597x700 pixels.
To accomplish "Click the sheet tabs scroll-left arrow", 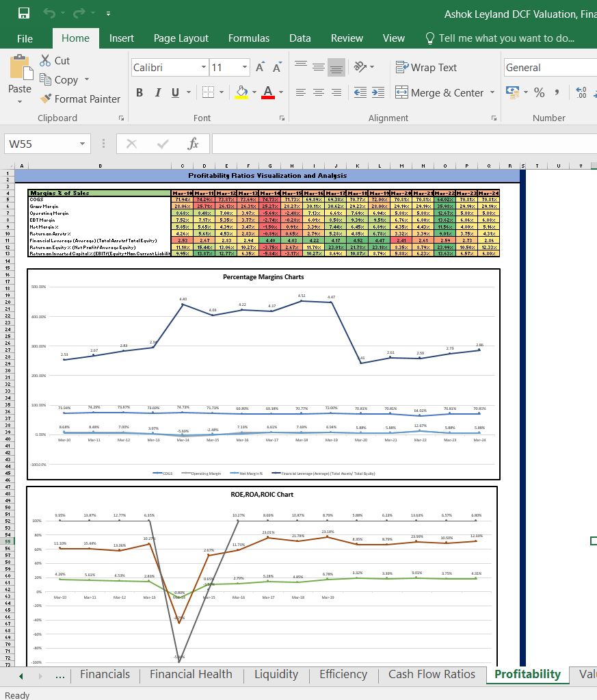I will tap(21, 676).
